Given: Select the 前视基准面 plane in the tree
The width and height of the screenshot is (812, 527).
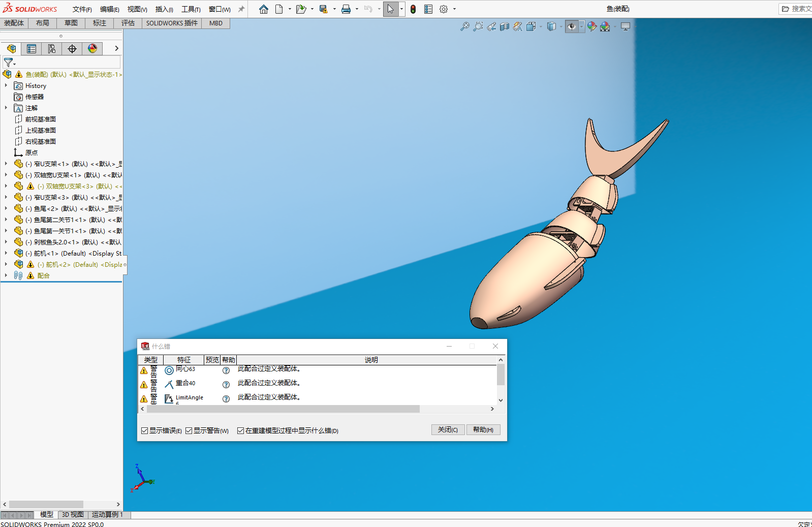Looking at the screenshot, I should [41, 119].
